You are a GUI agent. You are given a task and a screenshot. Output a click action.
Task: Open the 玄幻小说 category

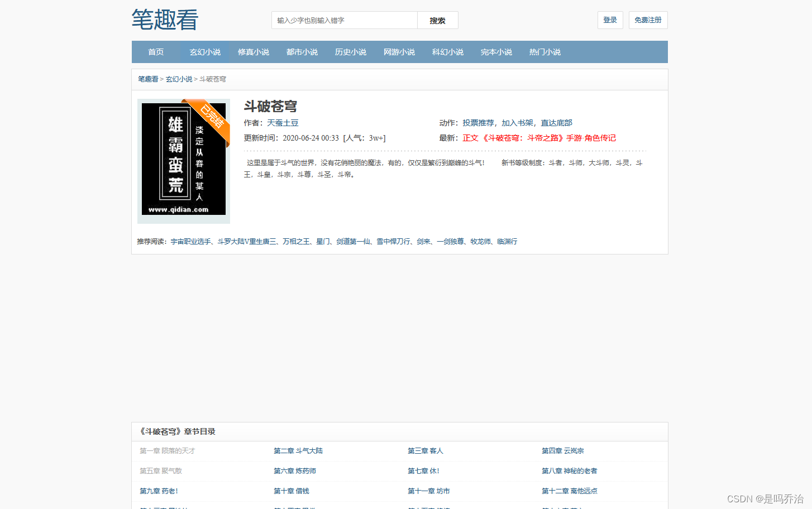click(205, 52)
